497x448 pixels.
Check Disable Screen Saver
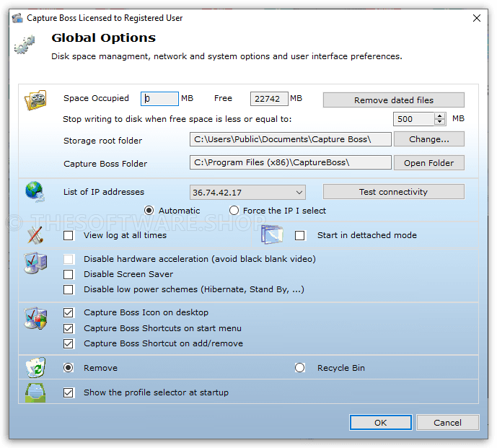tap(68, 274)
